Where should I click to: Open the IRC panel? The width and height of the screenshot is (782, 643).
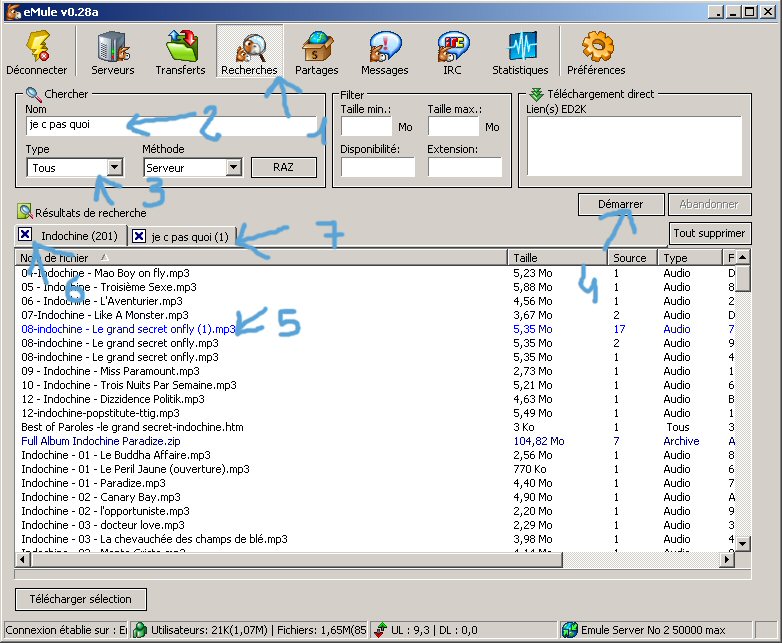point(452,52)
